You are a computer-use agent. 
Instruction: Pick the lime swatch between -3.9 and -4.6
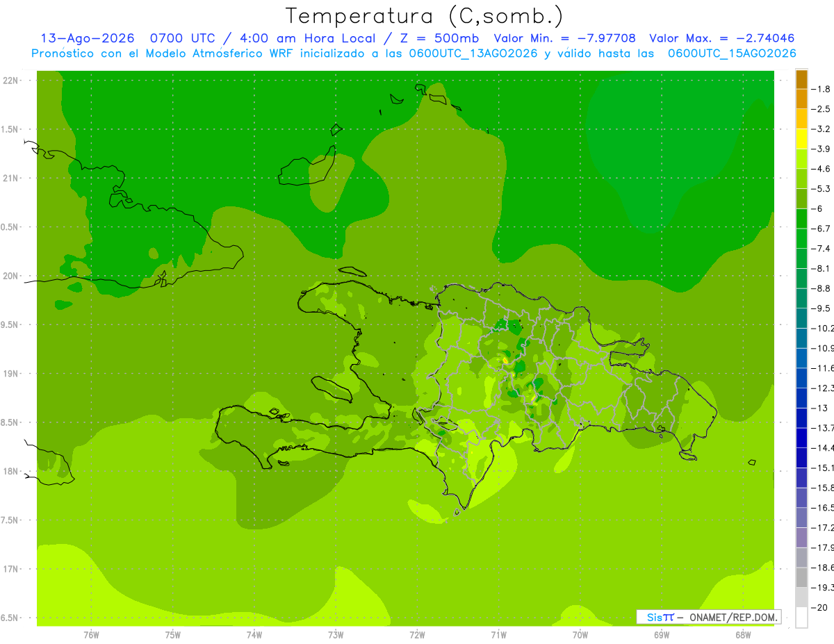(801, 158)
